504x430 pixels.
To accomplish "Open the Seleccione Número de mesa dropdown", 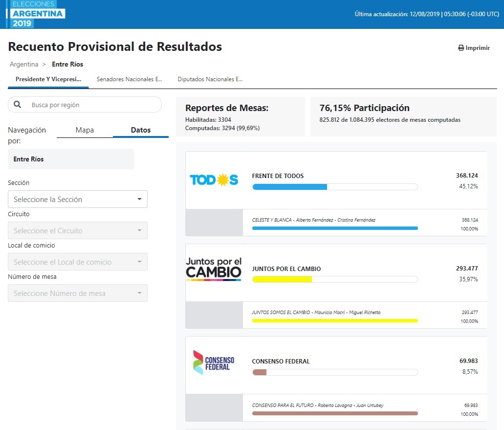I will point(78,293).
